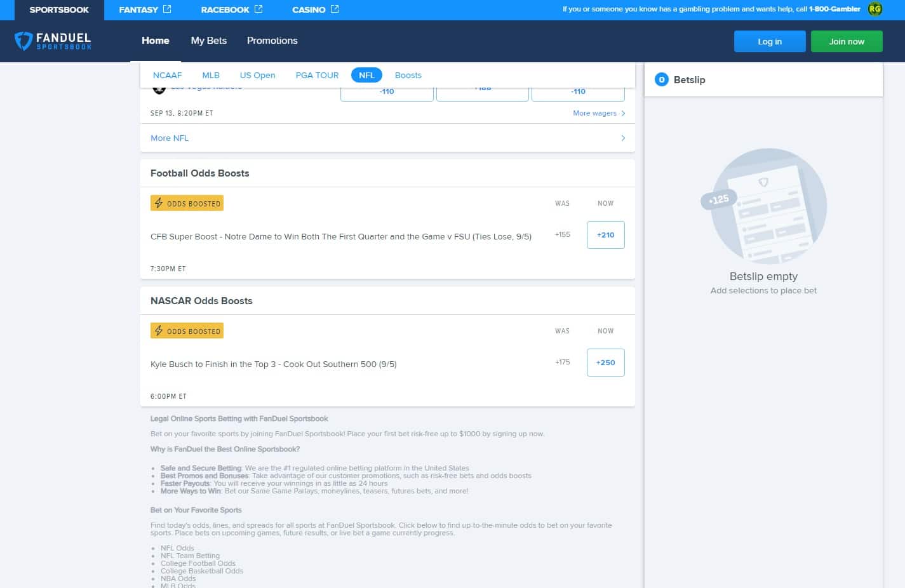Select the NCAAF sport tab
The image size is (905, 588).
167,75
